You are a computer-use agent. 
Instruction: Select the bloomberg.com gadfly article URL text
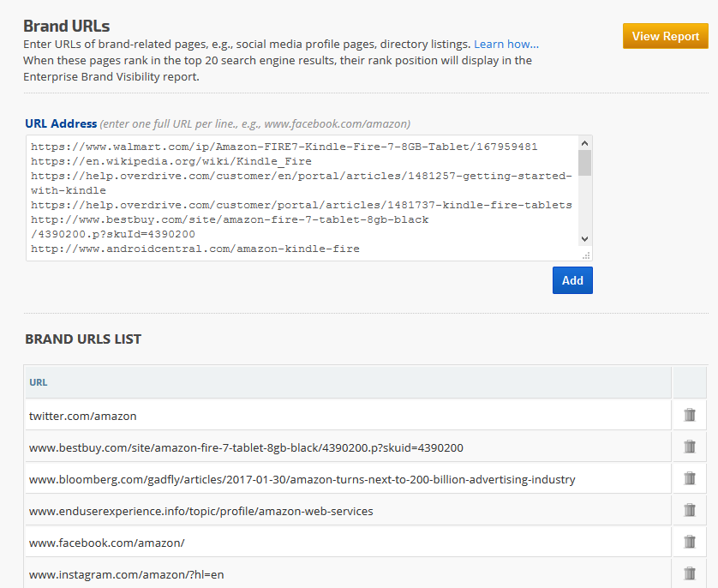point(302,479)
